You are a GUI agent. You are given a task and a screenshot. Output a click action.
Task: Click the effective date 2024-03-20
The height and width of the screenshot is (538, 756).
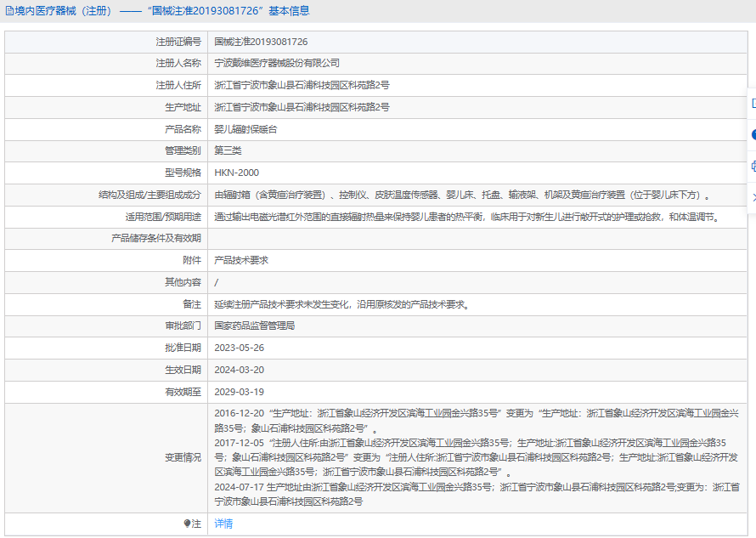click(x=240, y=370)
